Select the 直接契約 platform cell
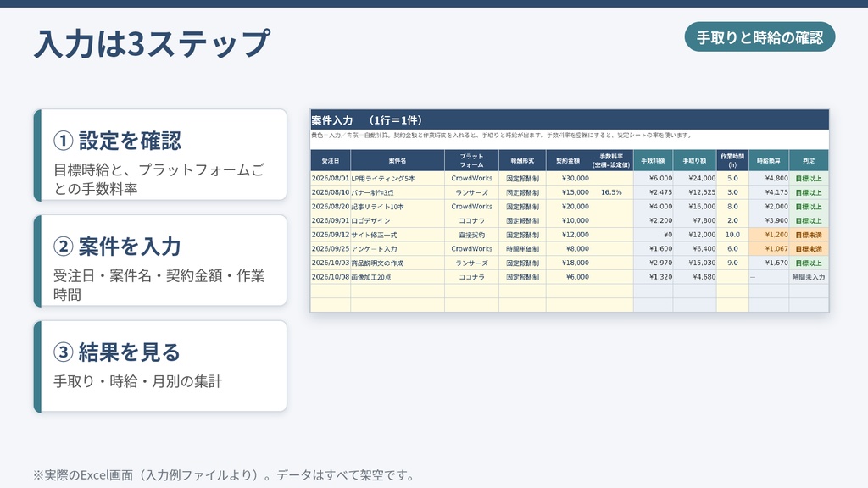 coord(471,235)
